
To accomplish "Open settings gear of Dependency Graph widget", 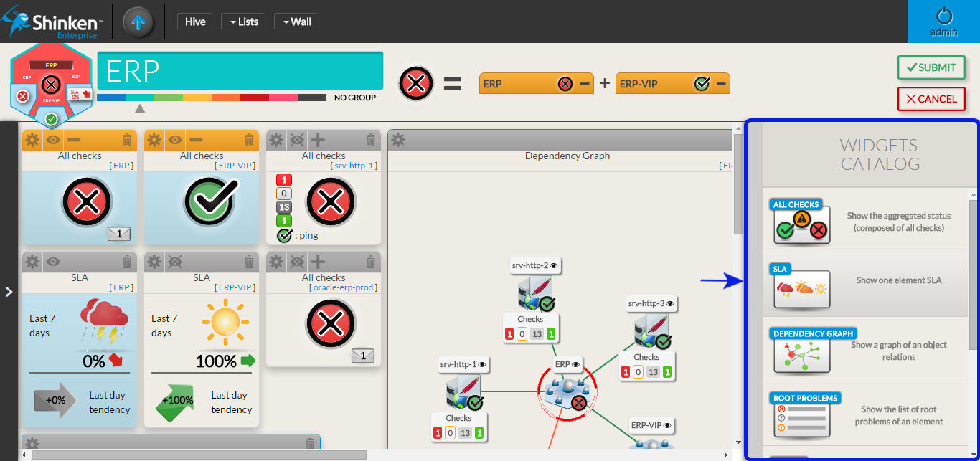I will [398, 140].
